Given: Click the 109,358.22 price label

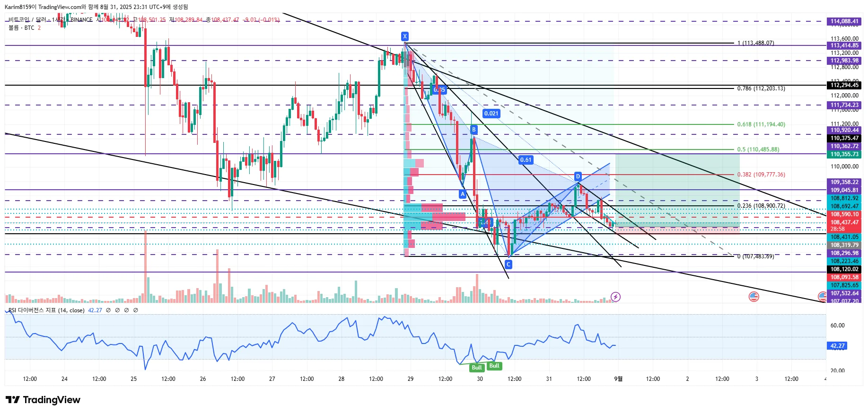Looking at the screenshot, I should click(x=844, y=182).
